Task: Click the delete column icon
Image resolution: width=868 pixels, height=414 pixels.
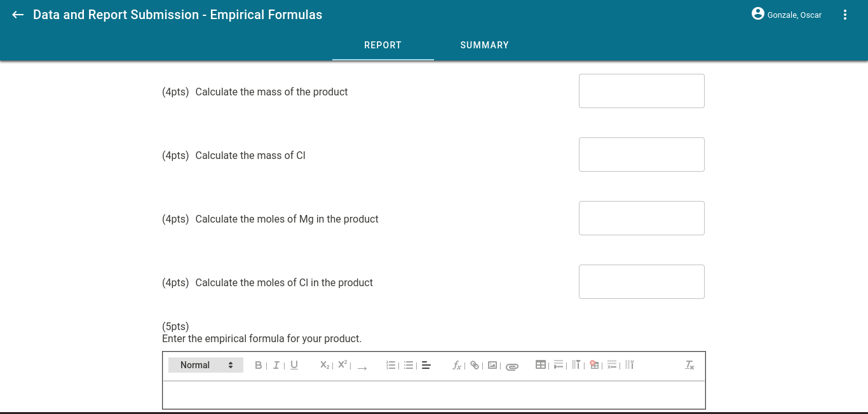Action: pyautogui.click(x=629, y=364)
